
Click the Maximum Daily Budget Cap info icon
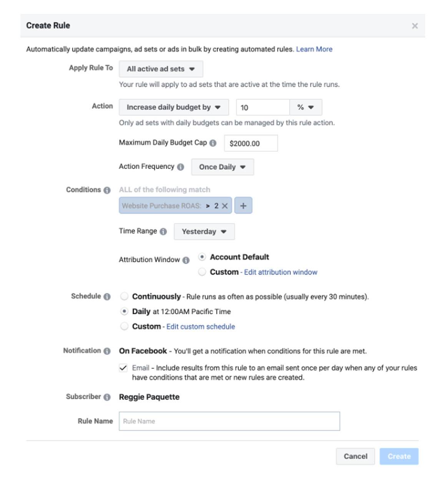coord(214,142)
